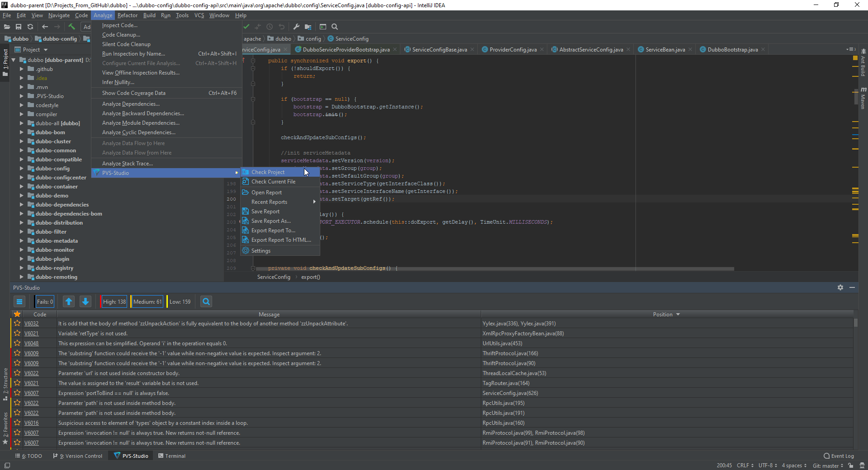This screenshot has height=470, width=868.
Task: Open IDE settings via the wrench icon
Action: point(296,27)
